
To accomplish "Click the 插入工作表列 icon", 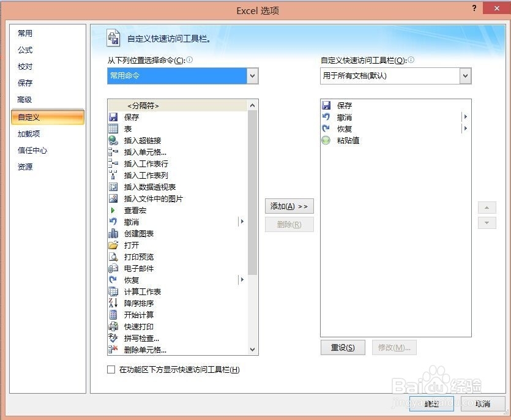I will point(113,175).
